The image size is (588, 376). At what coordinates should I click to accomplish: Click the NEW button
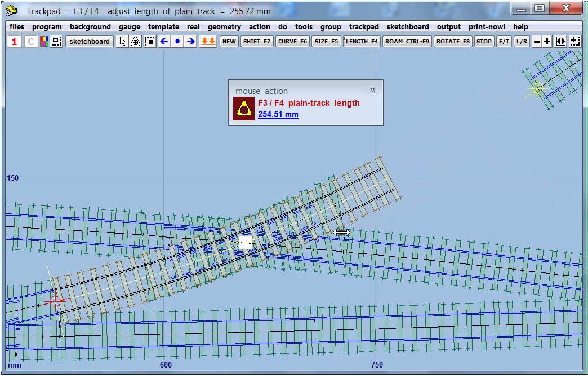(x=229, y=41)
